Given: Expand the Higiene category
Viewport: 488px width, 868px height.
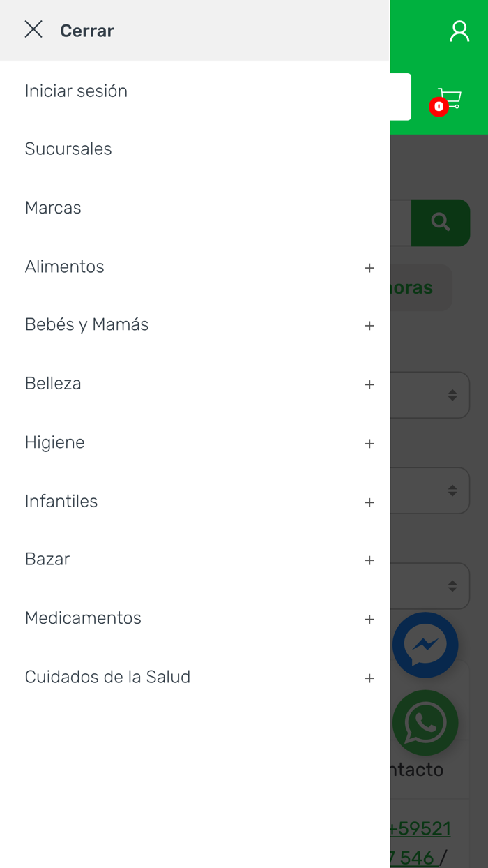Looking at the screenshot, I should (x=369, y=443).
